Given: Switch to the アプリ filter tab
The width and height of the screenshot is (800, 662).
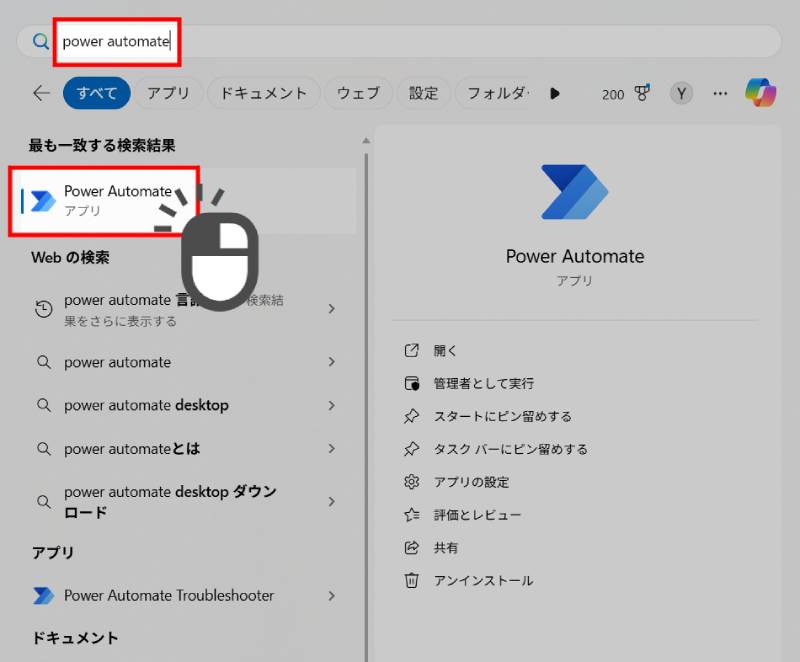Looking at the screenshot, I should [x=169, y=93].
